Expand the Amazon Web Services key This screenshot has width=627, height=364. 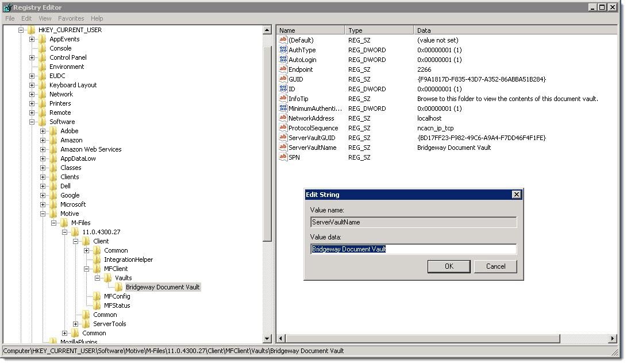coord(43,149)
